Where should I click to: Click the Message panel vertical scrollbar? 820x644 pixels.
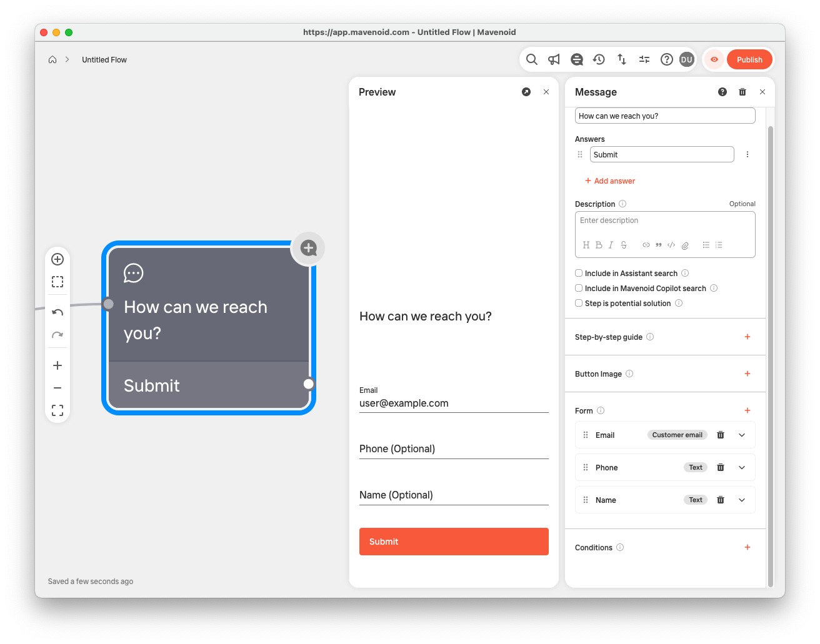[x=770, y=350]
